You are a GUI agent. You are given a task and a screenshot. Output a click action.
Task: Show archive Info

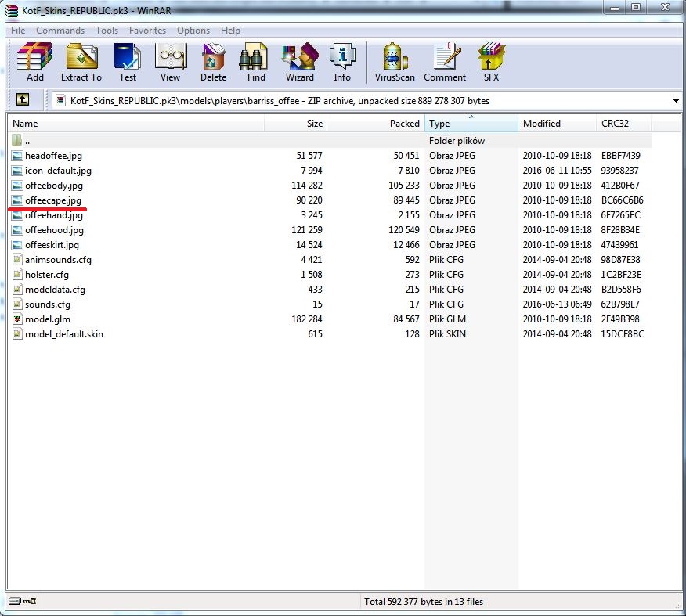click(342, 63)
